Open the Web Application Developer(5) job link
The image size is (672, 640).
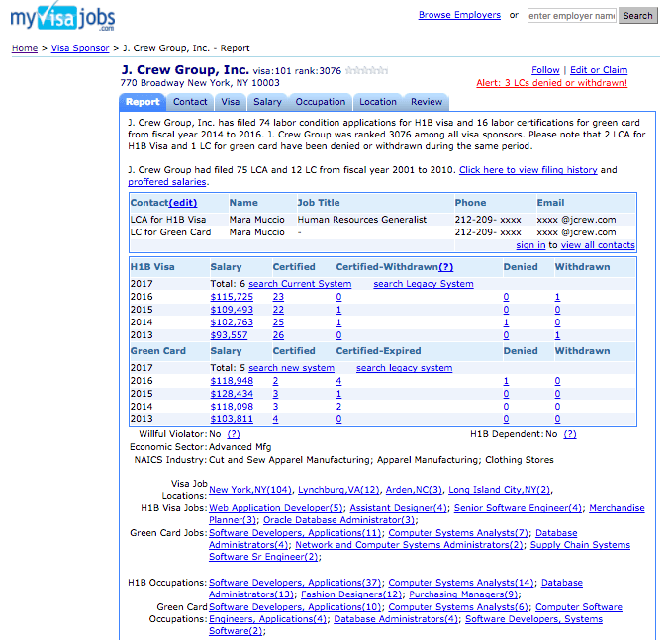(x=275, y=508)
